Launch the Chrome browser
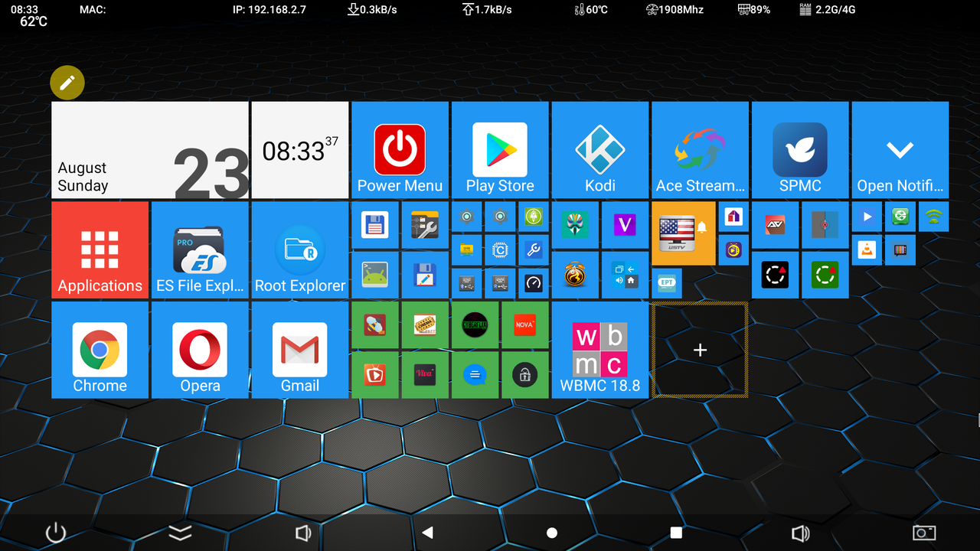980x551 pixels. 100,350
